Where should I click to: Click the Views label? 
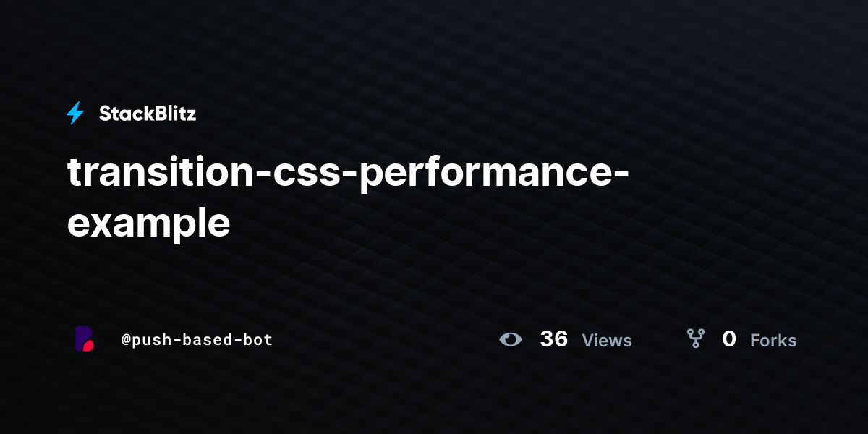[607, 340]
